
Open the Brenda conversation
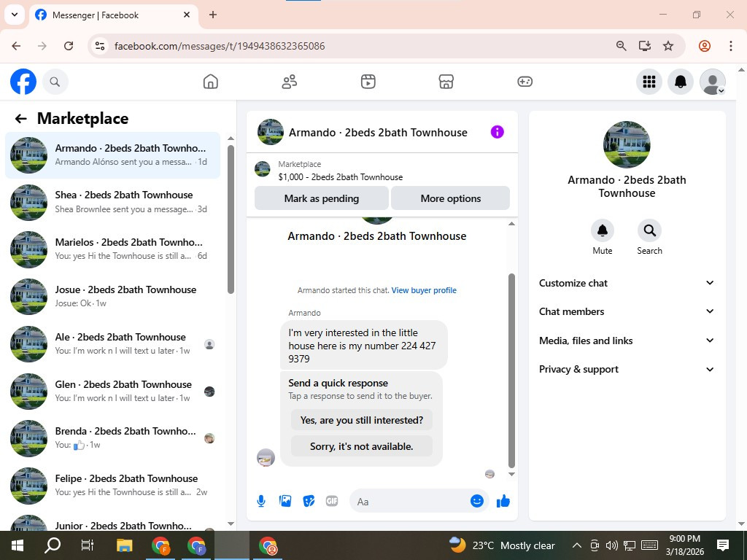tap(113, 438)
